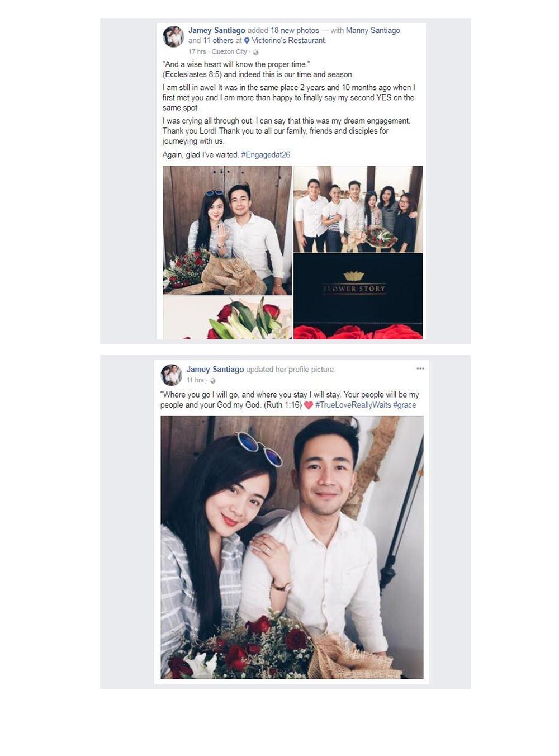Open Jamey Santiago's avatar in profile picture post
This screenshot has height=756, width=559.
pos(171,375)
